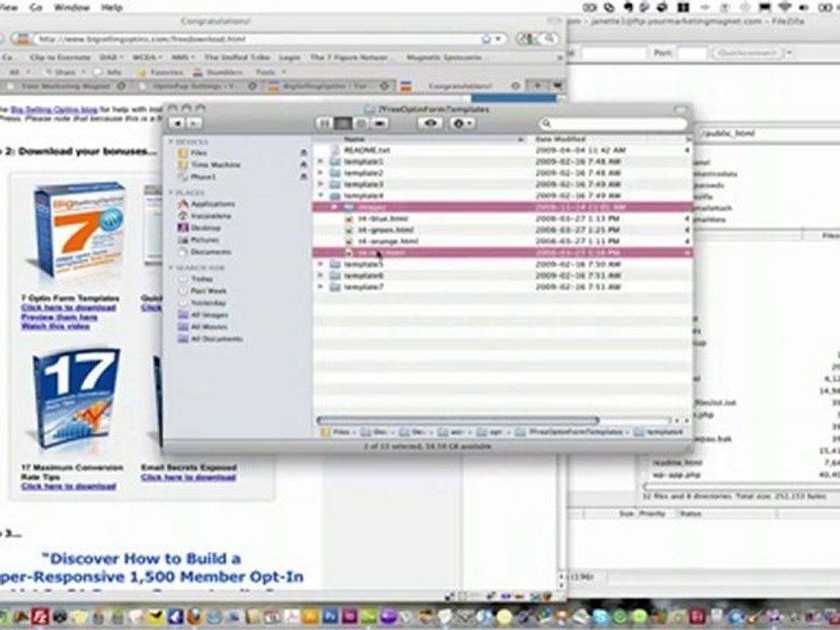Viewport: 840px width, 630px height.
Task: Switch Finder to icon view
Action: pos(324,123)
